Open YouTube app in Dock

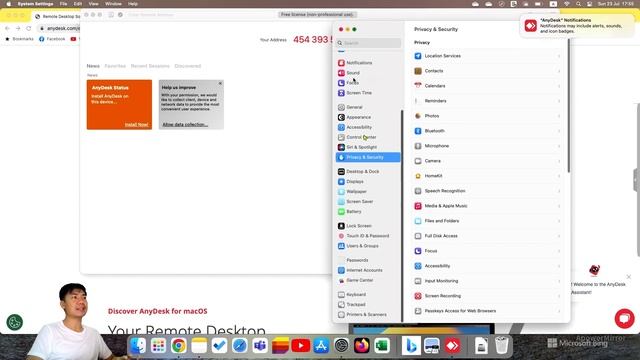point(300,346)
